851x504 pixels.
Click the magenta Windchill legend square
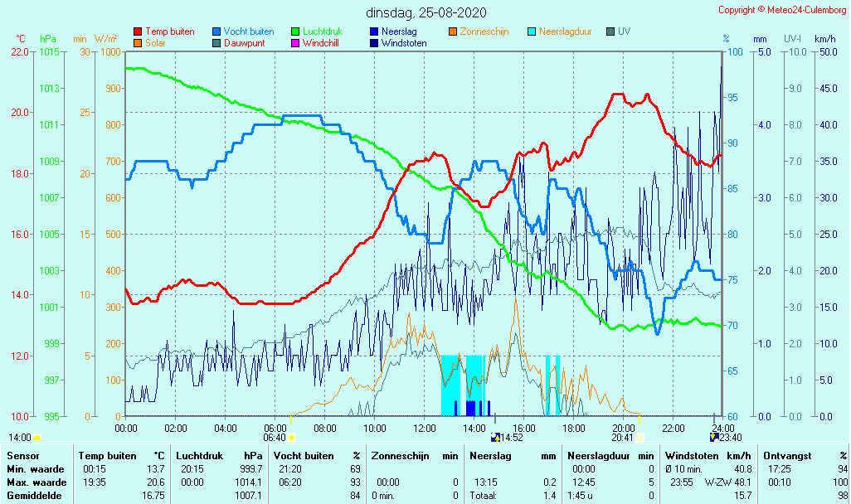pos(295,43)
